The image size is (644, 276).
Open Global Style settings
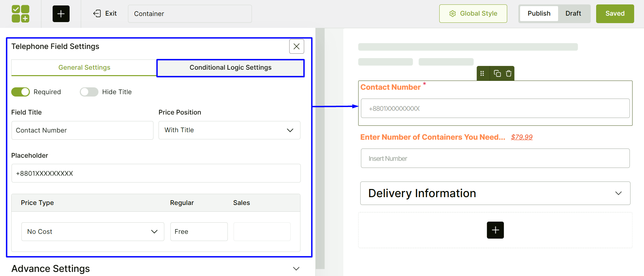tap(473, 14)
